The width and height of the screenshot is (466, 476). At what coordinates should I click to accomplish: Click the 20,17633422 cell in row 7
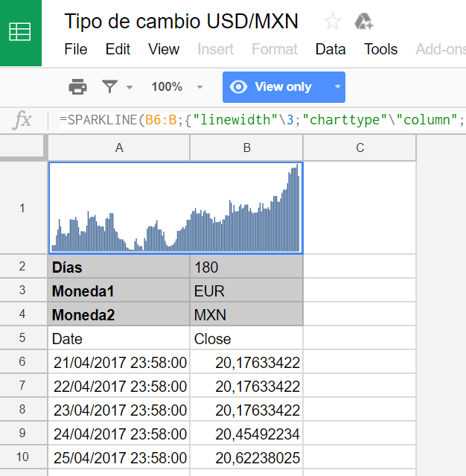[x=246, y=386]
